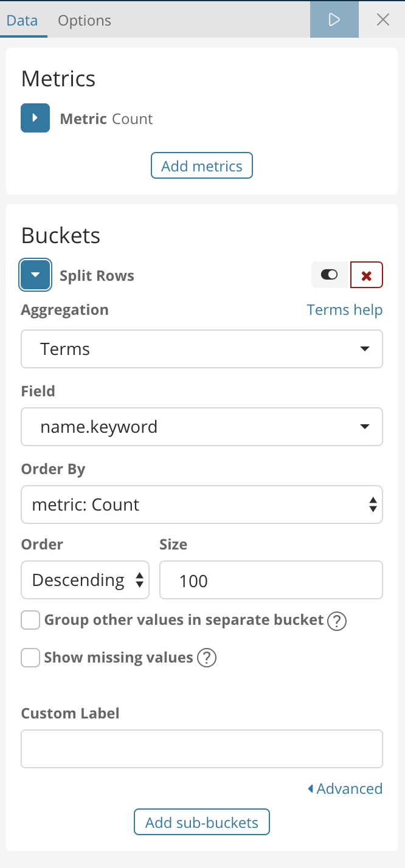
Task: Enable Group other values in separate bucket
Action: pyautogui.click(x=30, y=621)
